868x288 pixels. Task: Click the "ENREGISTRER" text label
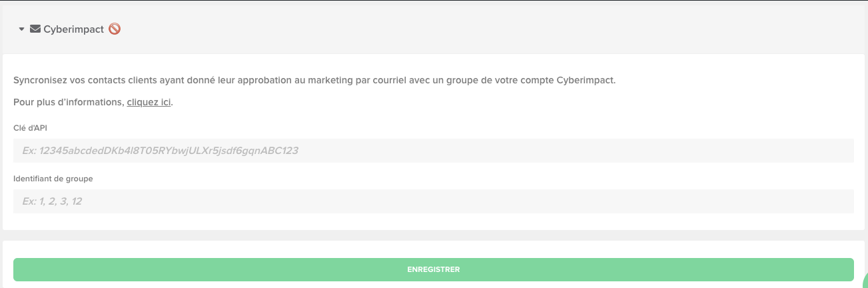click(x=434, y=269)
